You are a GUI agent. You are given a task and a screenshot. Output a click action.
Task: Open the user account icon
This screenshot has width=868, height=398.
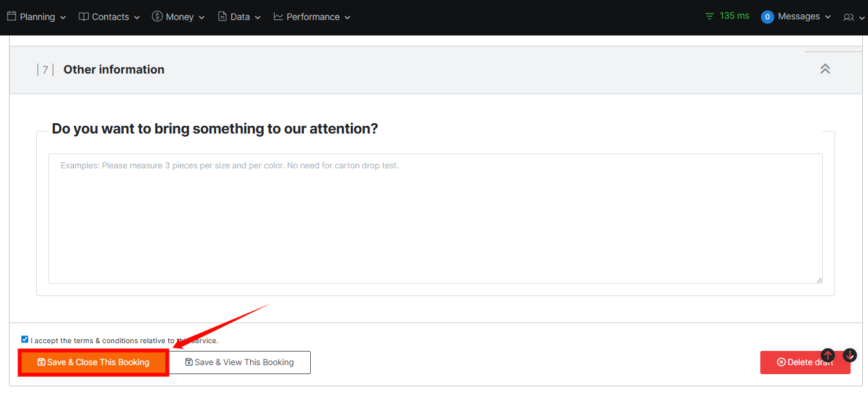pyautogui.click(x=848, y=17)
